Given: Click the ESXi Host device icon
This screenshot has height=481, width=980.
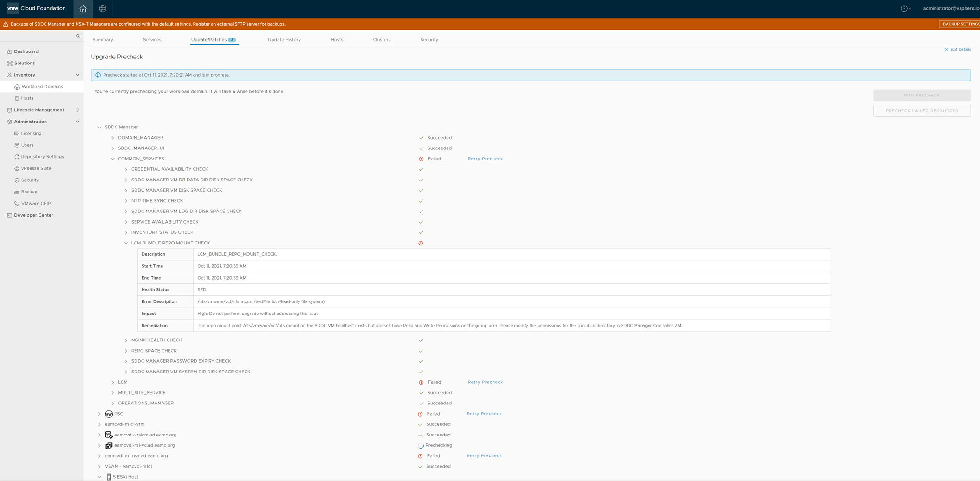Looking at the screenshot, I should [109, 477].
